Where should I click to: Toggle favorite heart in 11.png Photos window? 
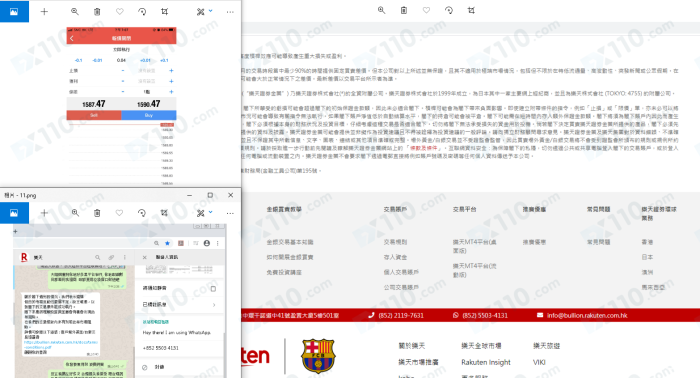(119, 213)
